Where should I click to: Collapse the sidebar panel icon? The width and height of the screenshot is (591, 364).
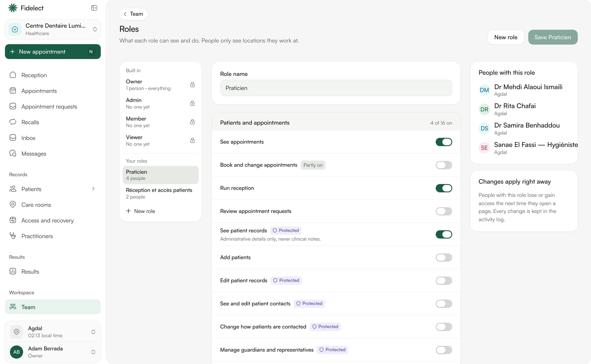[x=94, y=8]
